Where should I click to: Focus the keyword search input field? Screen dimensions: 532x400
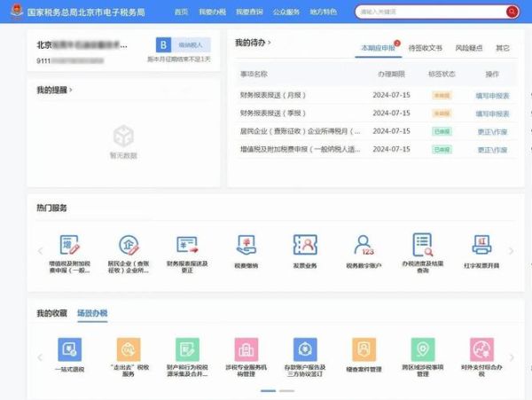(431, 12)
